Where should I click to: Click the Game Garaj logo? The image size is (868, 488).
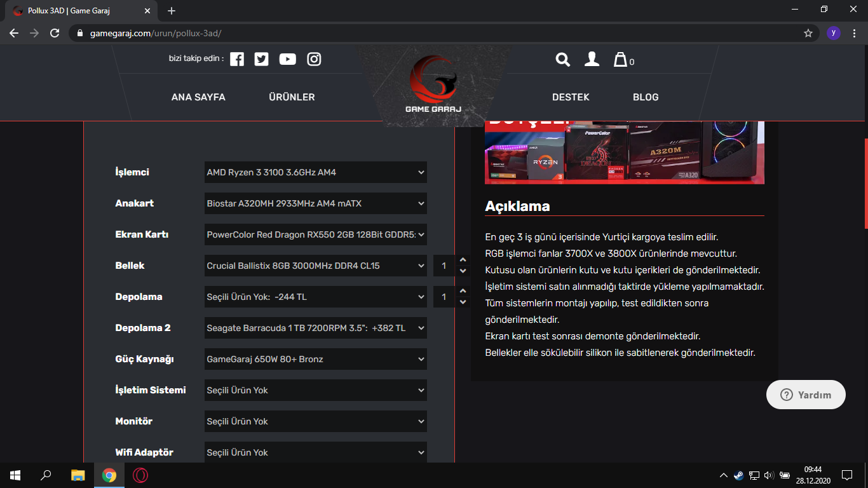tap(433, 85)
